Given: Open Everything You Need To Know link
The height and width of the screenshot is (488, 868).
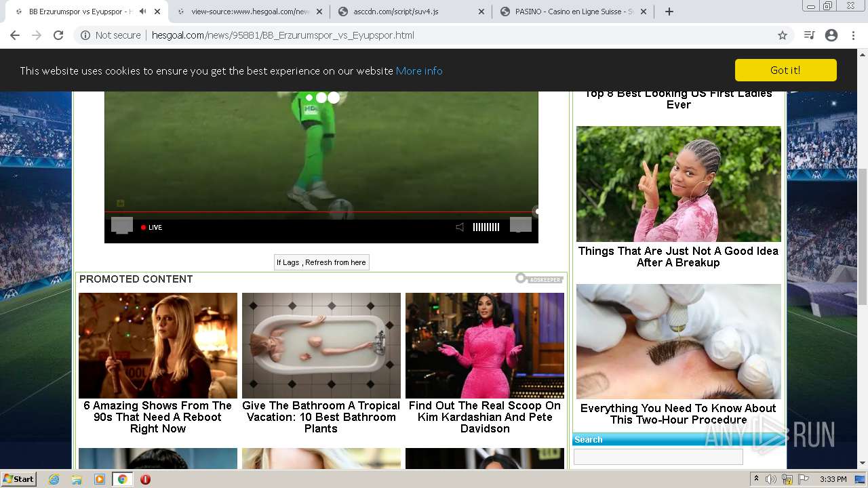Looking at the screenshot, I should [x=679, y=413].
